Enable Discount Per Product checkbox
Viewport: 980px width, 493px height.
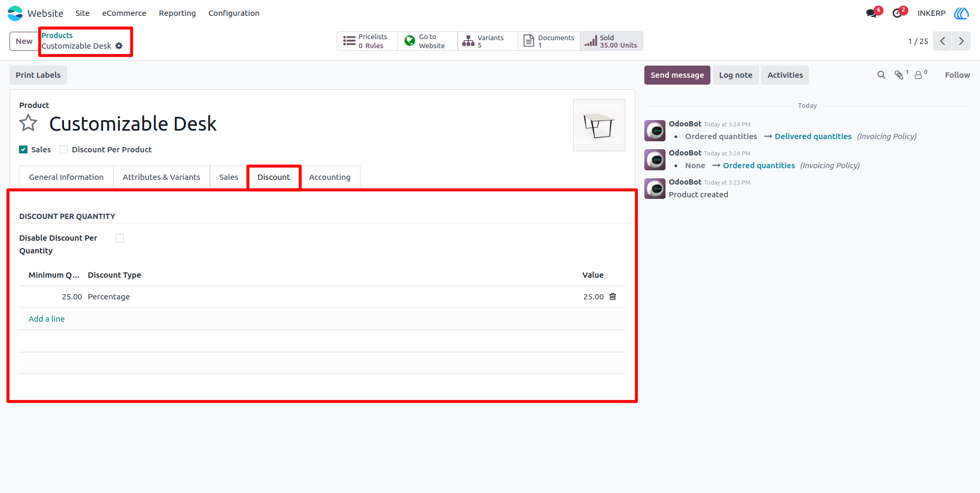point(63,150)
